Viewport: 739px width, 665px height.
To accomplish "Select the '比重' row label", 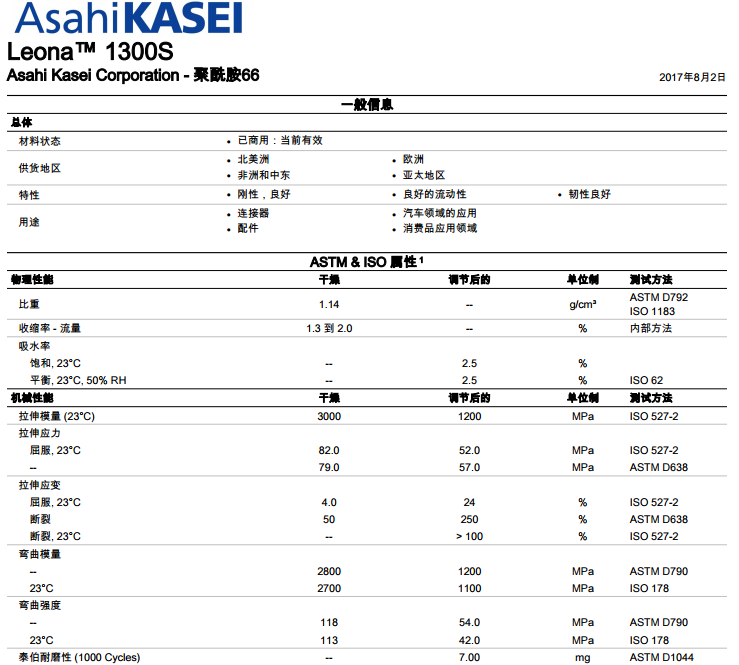I will point(29,304).
